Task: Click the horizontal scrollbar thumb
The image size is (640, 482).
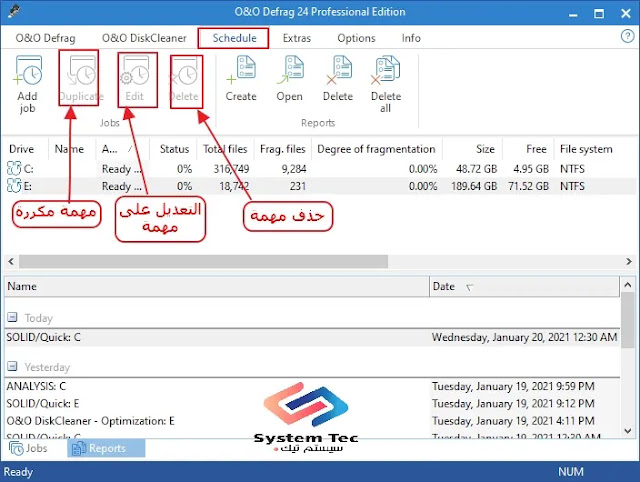Action: 203,261
